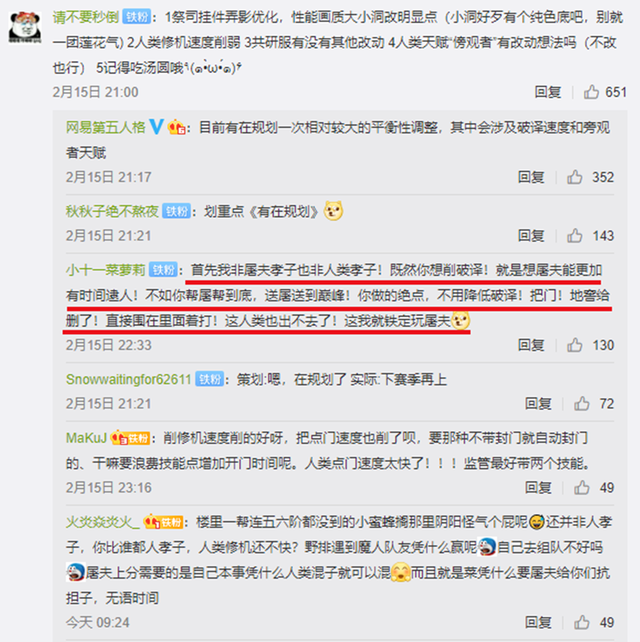640x642 pixels.
Task: Like the top comment with 651 likes
Action: point(591,92)
